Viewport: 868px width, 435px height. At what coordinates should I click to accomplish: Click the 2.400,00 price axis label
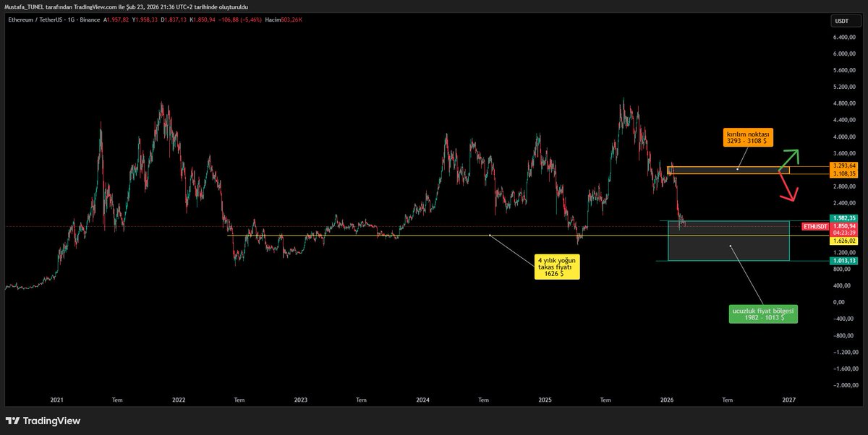click(845, 203)
